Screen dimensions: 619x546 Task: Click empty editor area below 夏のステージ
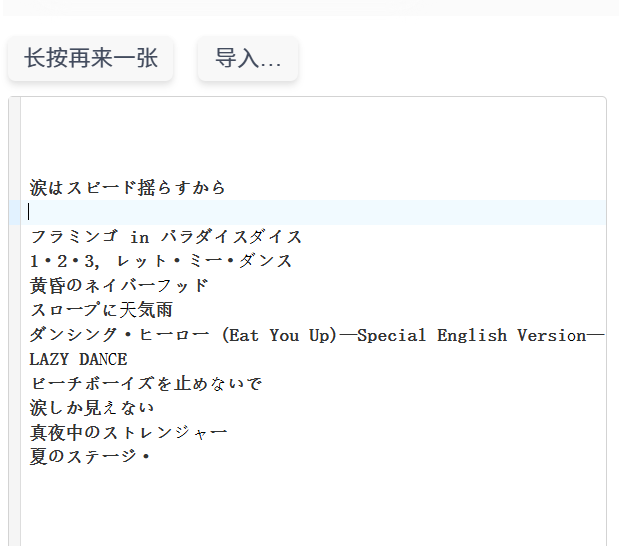pos(300,505)
